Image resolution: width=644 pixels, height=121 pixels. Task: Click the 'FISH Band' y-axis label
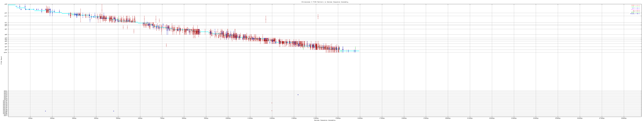[1, 60]
